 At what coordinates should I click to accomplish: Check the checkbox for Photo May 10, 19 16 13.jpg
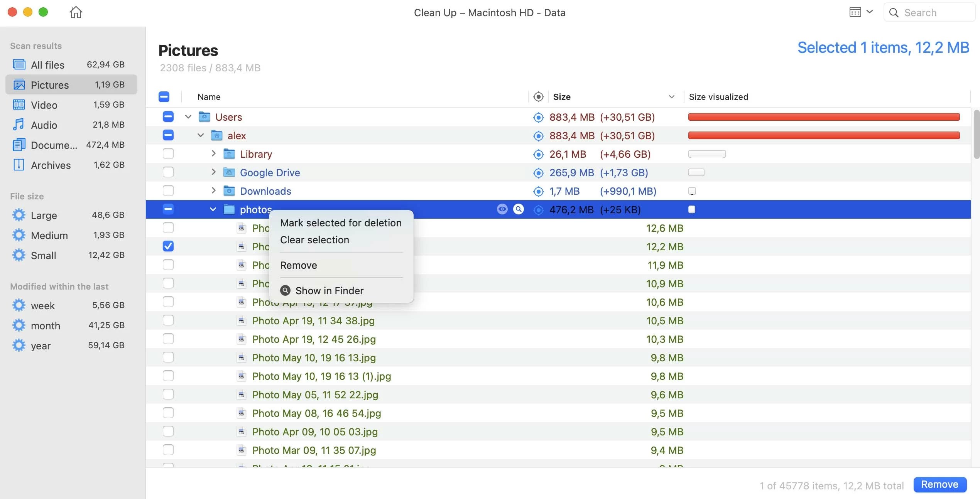point(168,357)
